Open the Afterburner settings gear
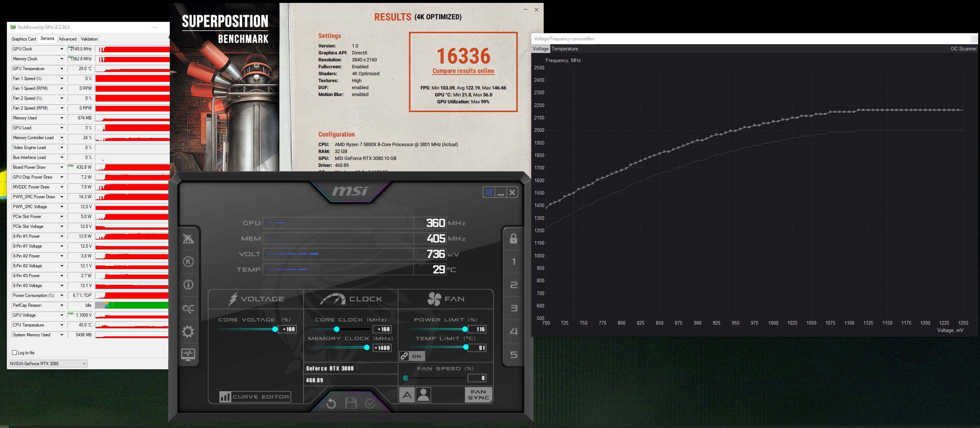 pyautogui.click(x=188, y=331)
